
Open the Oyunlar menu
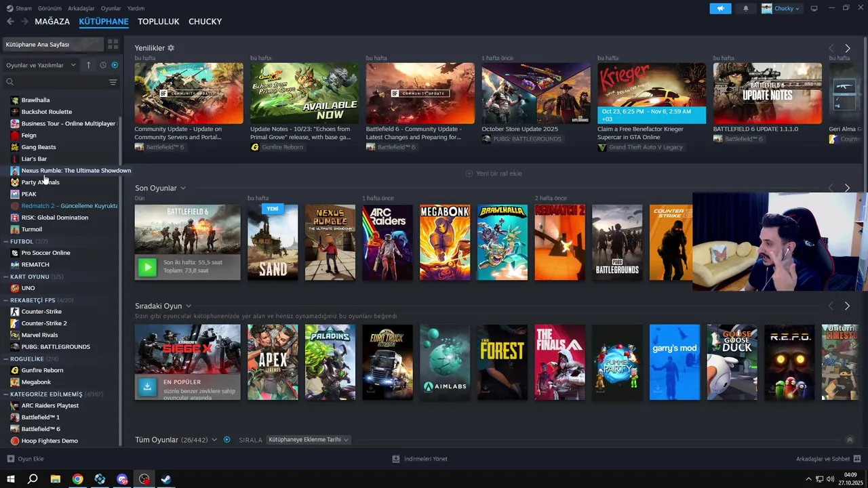coord(111,8)
